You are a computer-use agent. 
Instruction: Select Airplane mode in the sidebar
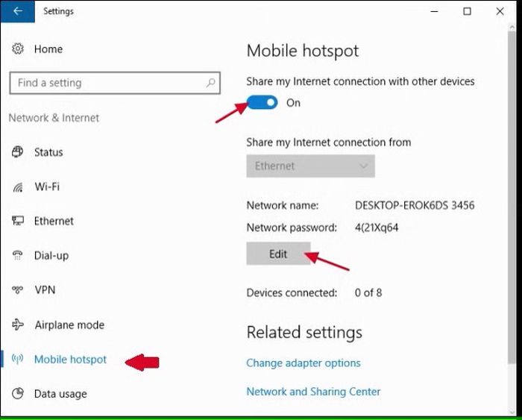point(69,325)
